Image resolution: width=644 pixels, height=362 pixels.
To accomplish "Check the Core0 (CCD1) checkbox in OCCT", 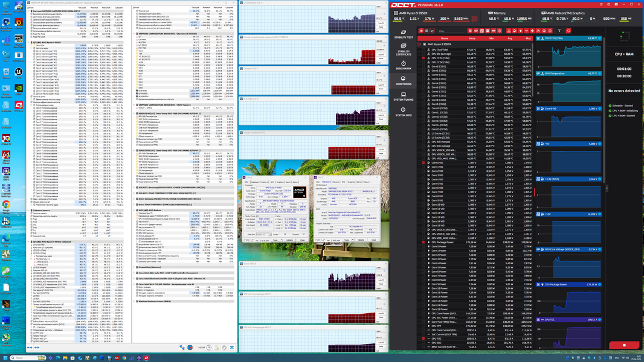I will pos(423,66).
